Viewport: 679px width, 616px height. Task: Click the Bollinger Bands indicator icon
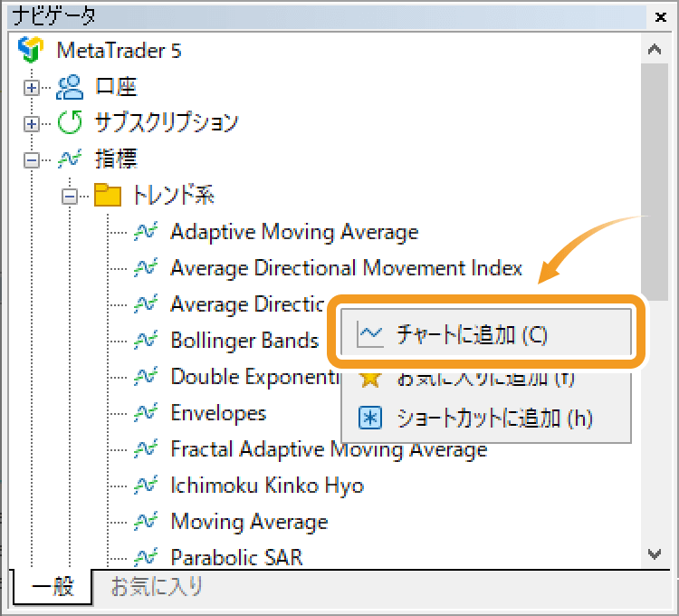[x=146, y=341]
